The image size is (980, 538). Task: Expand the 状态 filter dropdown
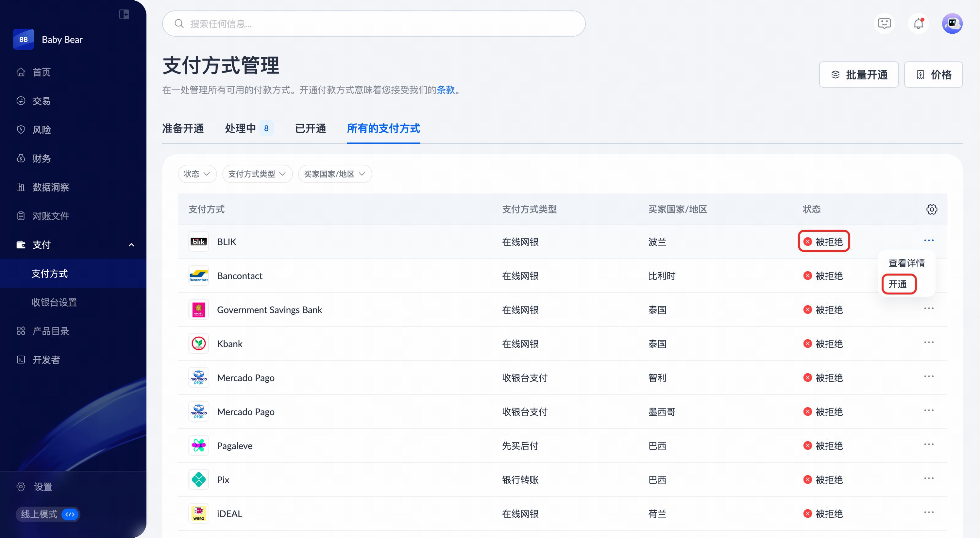point(197,174)
